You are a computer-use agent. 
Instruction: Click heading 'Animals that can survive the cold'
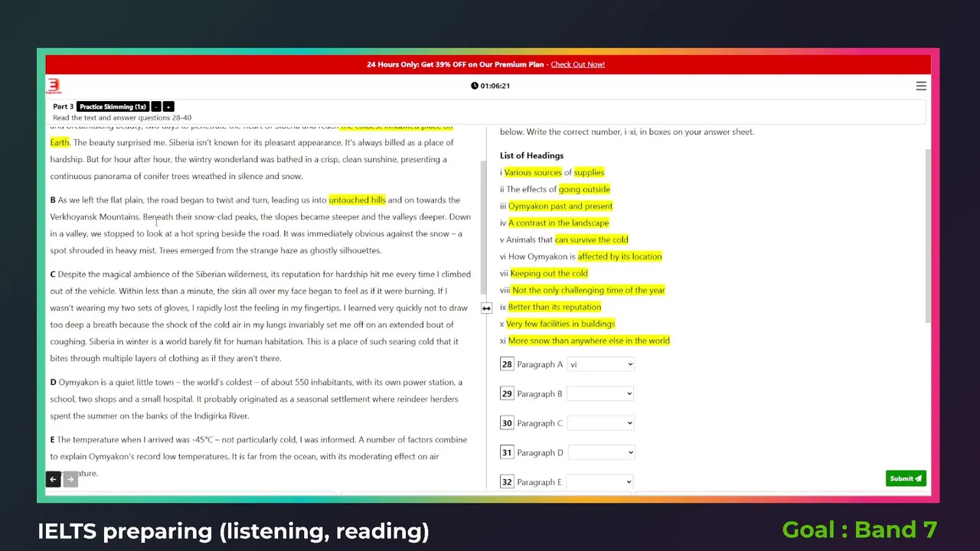point(567,240)
